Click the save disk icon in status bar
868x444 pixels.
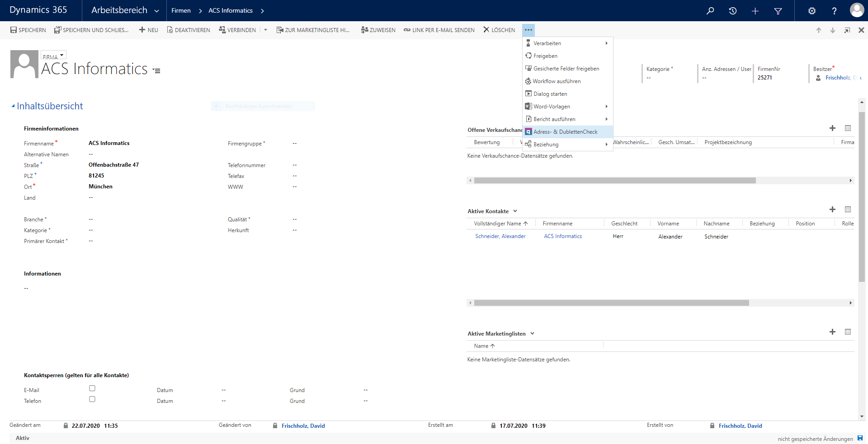point(860,438)
